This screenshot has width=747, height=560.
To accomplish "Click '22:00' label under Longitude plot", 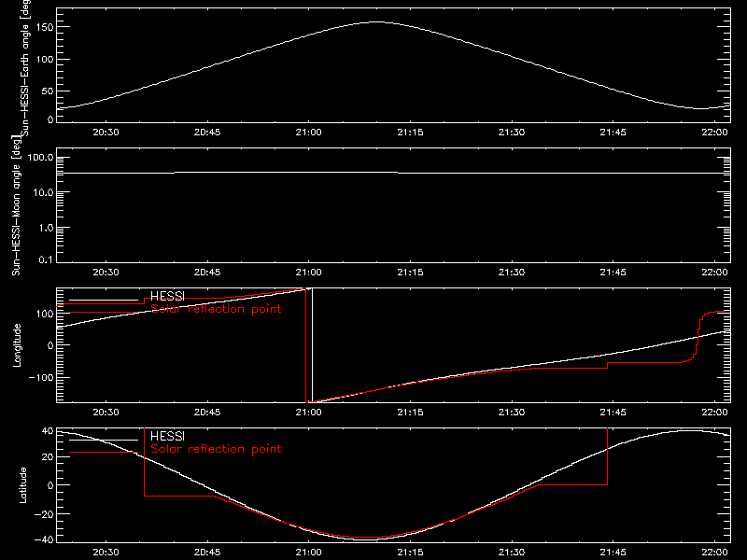I will click(x=714, y=413).
